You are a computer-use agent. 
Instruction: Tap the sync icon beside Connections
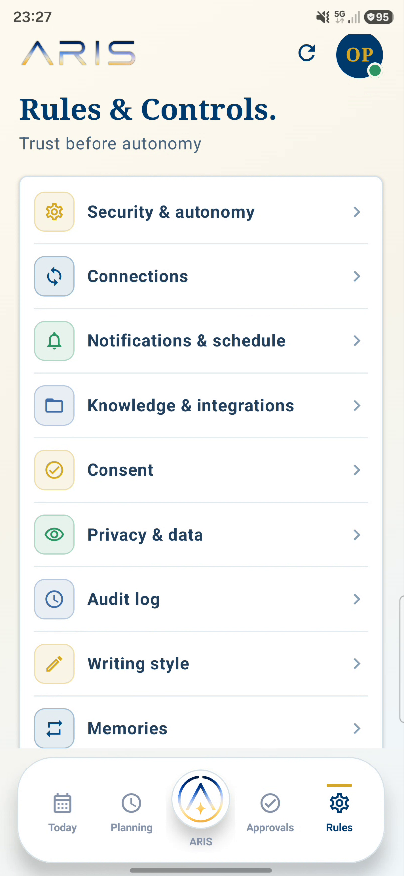54,276
